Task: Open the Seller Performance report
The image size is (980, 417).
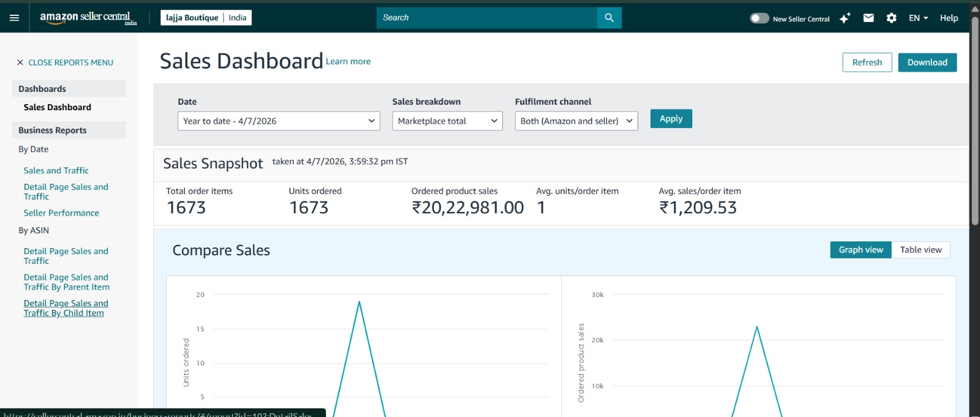Action: pyautogui.click(x=61, y=213)
